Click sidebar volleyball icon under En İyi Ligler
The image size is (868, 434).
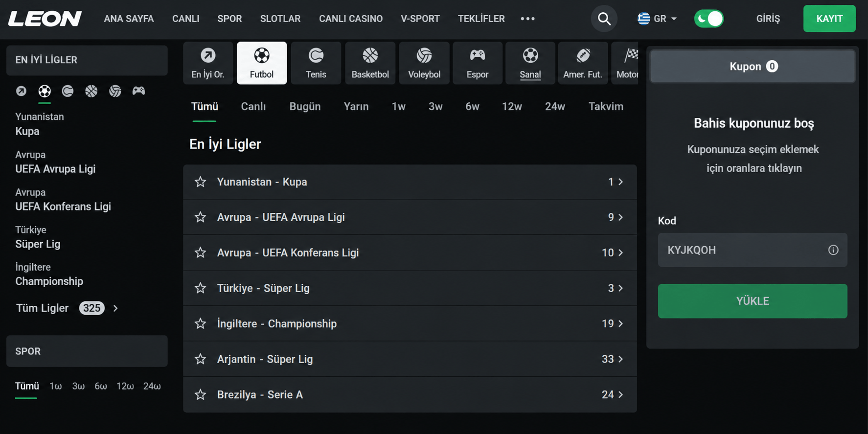click(x=115, y=91)
